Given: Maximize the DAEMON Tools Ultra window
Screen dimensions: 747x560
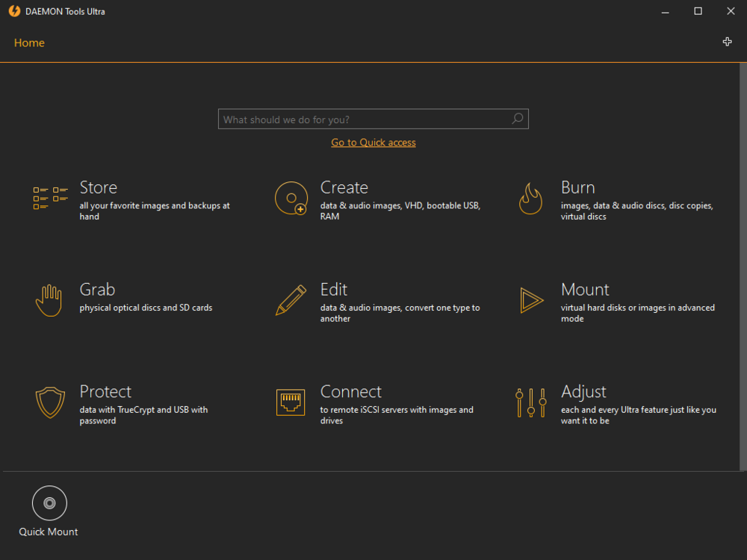Looking at the screenshot, I should tap(698, 11).
